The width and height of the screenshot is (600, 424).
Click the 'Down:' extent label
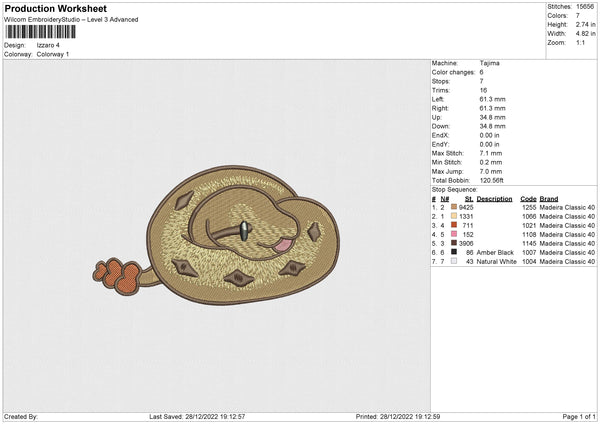point(441,126)
